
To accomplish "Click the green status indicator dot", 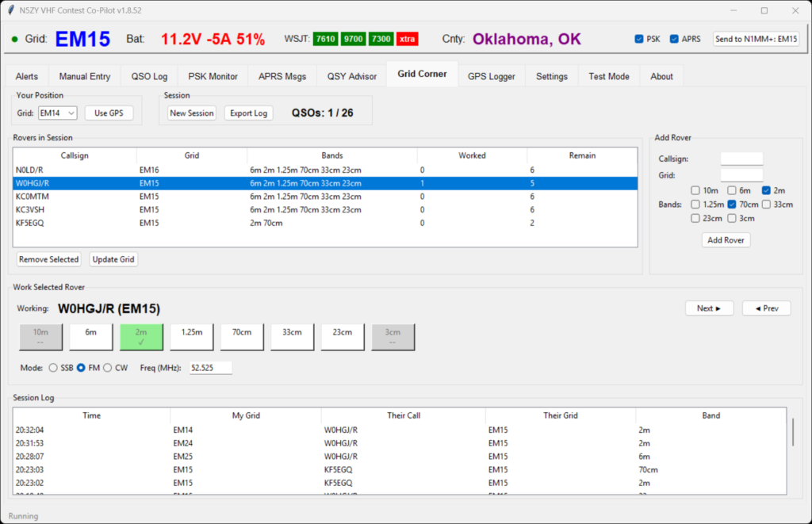I will (14, 40).
